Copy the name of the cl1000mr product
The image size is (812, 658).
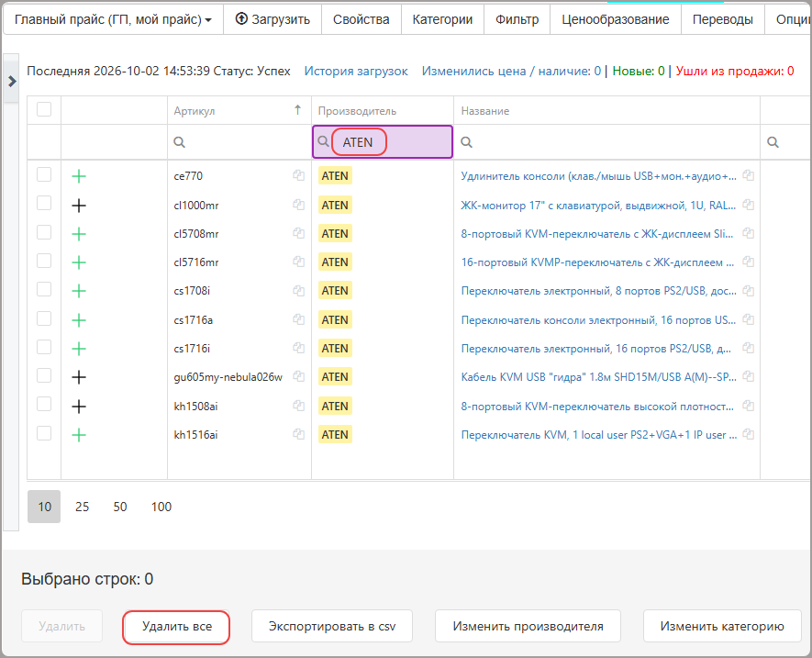pos(748,205)
